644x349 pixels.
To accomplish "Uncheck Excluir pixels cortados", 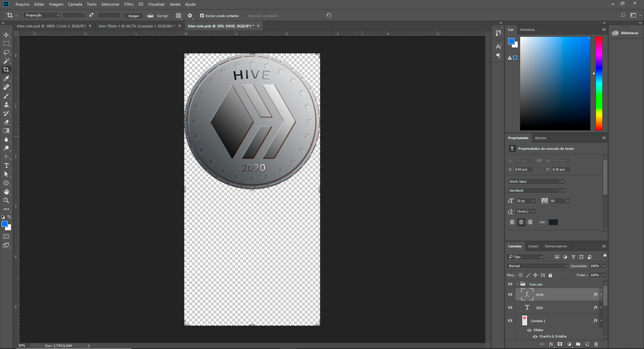I will click(202, 16).
